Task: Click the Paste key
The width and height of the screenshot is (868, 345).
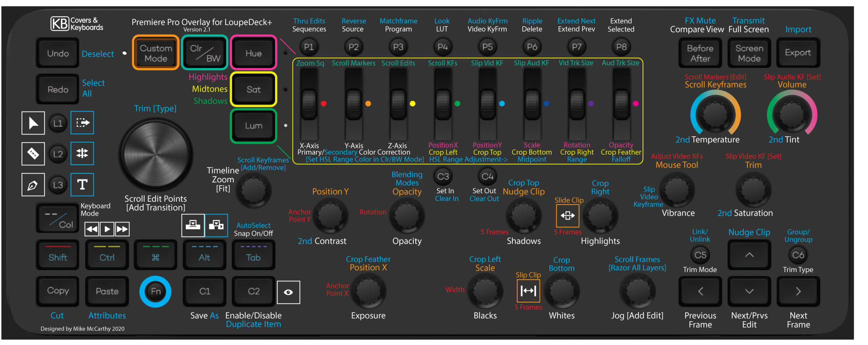Action: click(x=107, y=291)
